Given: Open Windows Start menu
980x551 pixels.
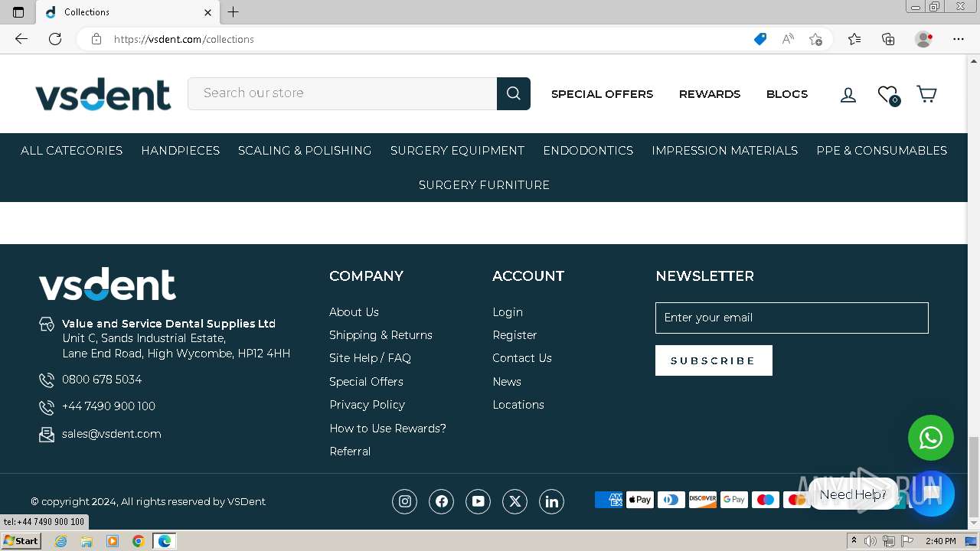Looking at the screenshot, I should 21,541.
